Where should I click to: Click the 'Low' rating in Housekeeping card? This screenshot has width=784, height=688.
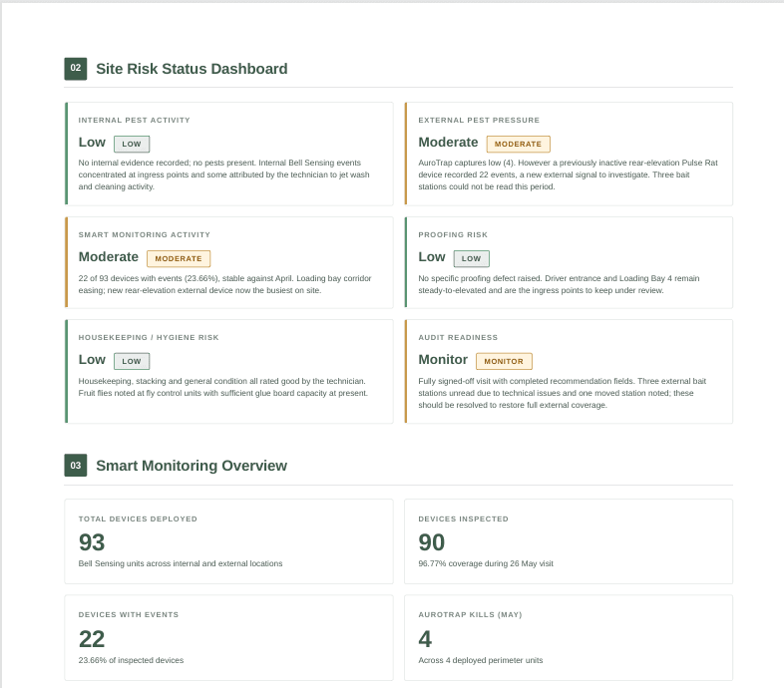92,360
